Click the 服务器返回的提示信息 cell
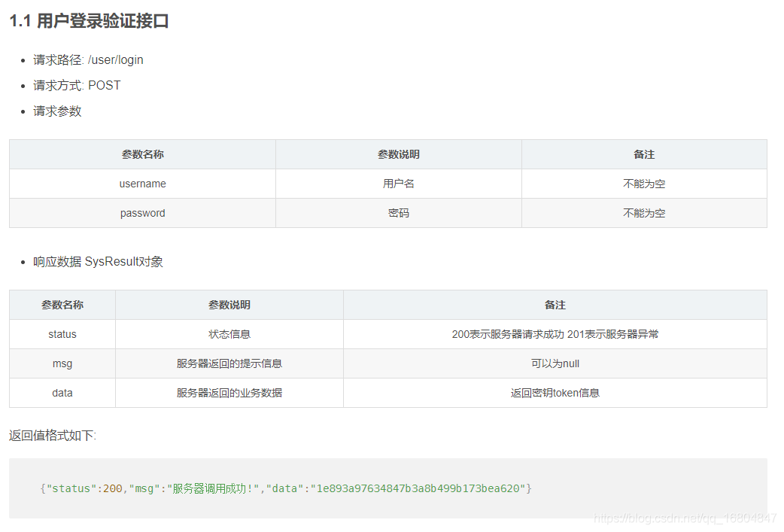This screenshot has width=784, height=532. (229, 363)
